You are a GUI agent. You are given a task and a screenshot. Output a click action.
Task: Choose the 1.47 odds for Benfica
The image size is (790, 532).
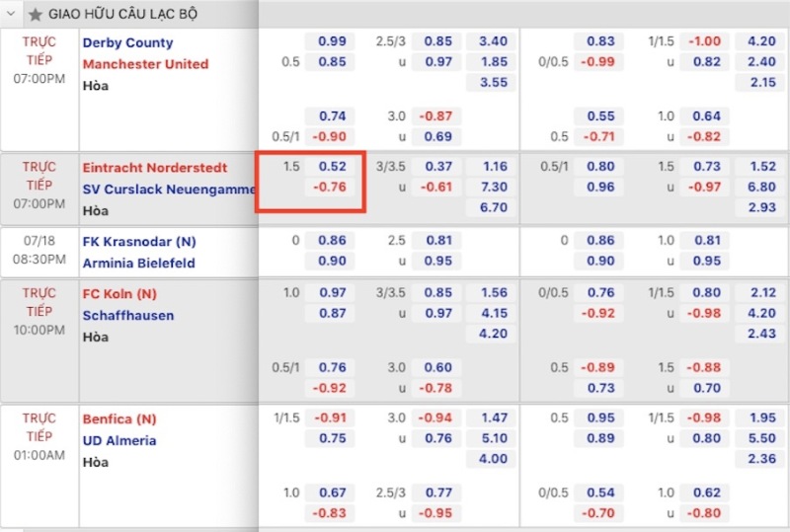tap(493, 418)
